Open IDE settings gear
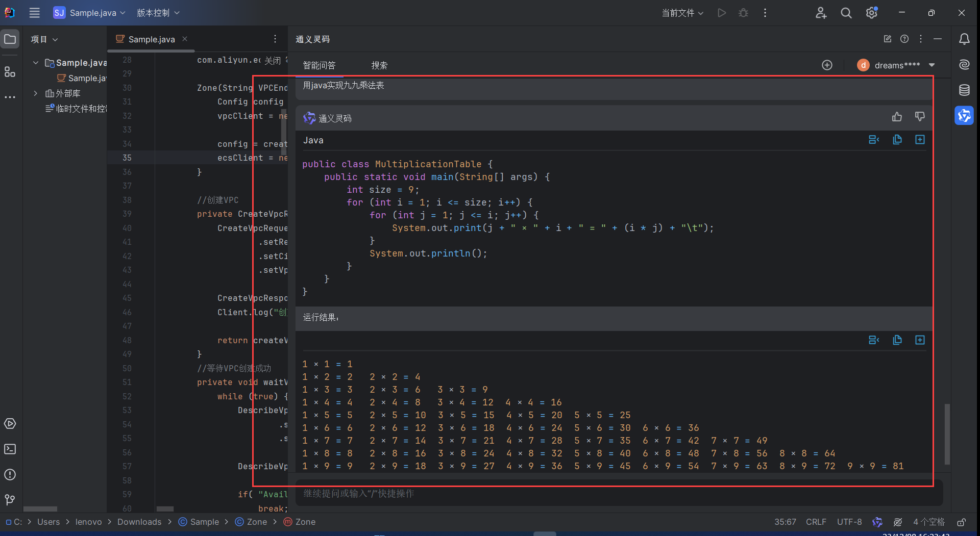Viewport: 980px width, 536px height. 872,13
